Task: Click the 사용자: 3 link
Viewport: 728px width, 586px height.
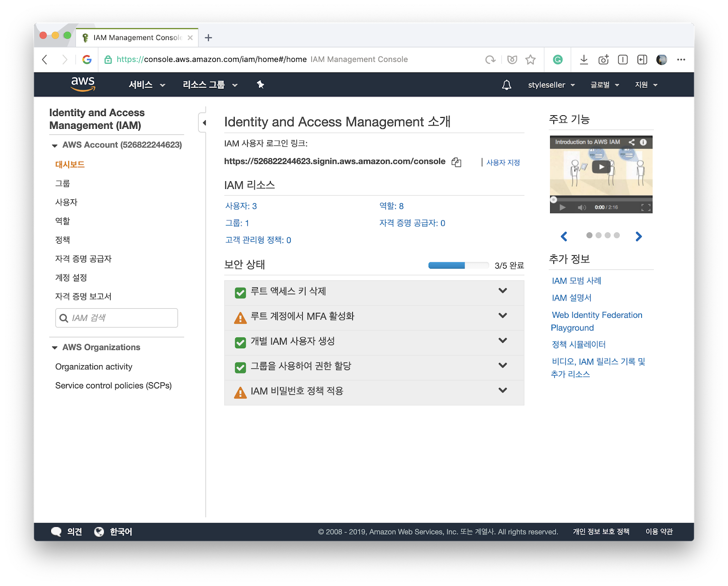Action: (241, 206)
